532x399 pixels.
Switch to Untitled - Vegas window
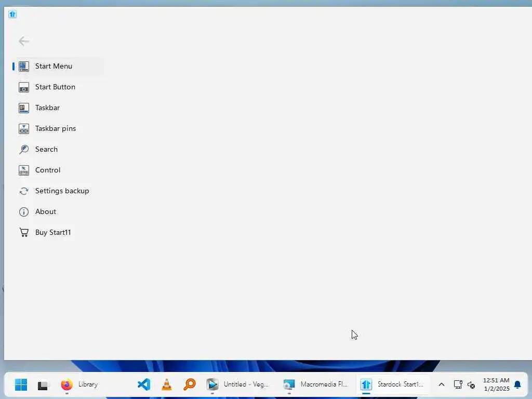tap(238, 384)
